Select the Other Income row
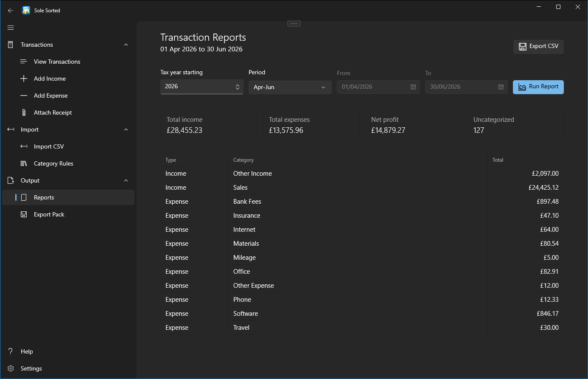The height and width of the screenshot is (379, 588). point(362,174)
